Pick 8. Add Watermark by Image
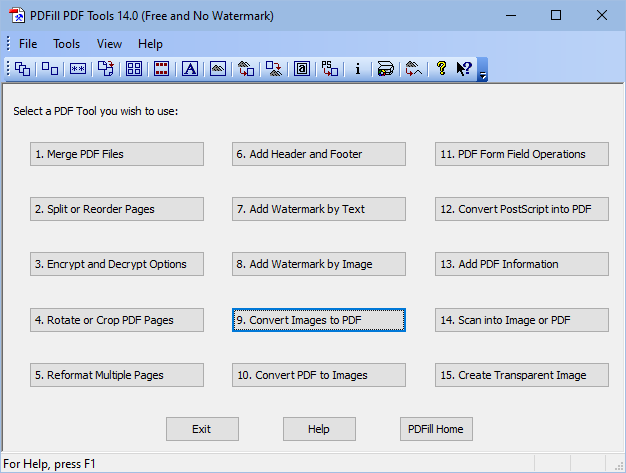Image resolution: width=626 pixels, height=473 pixels. (x=319, y=264)
